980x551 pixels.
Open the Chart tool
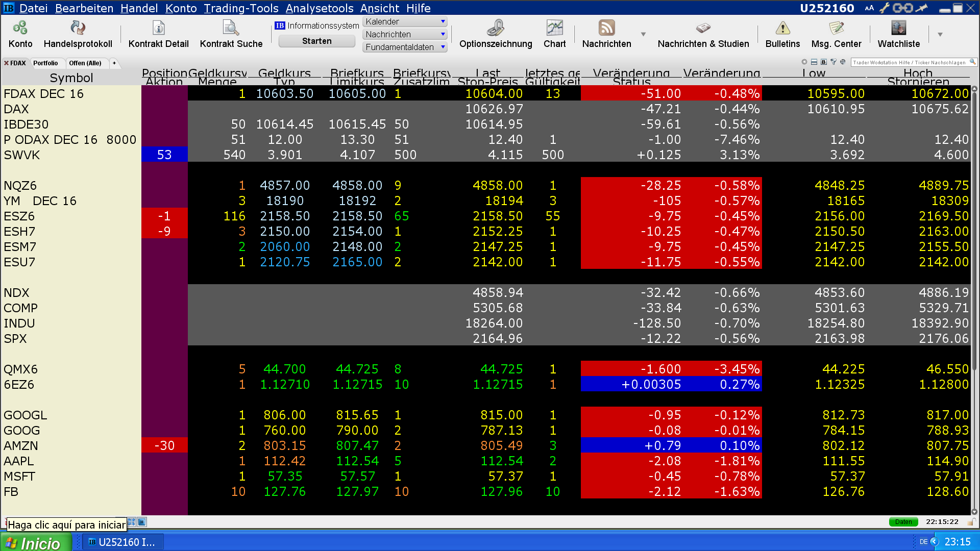coord(554,28)
